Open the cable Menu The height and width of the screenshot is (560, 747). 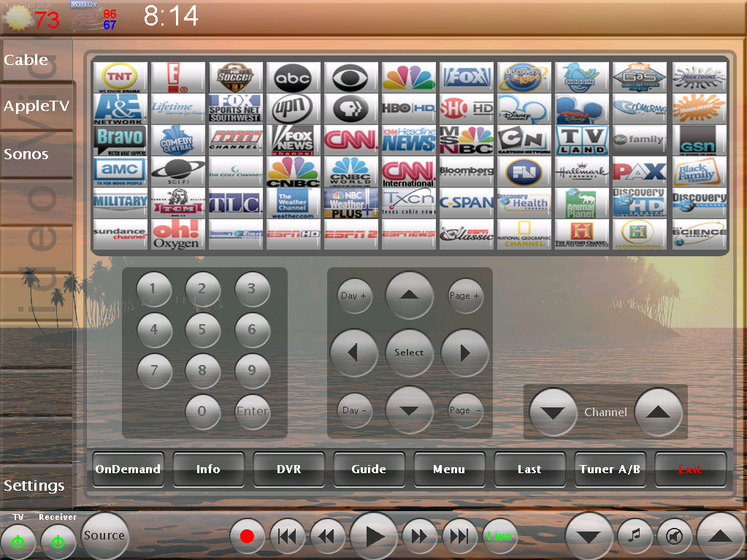(x=449, y=469)
